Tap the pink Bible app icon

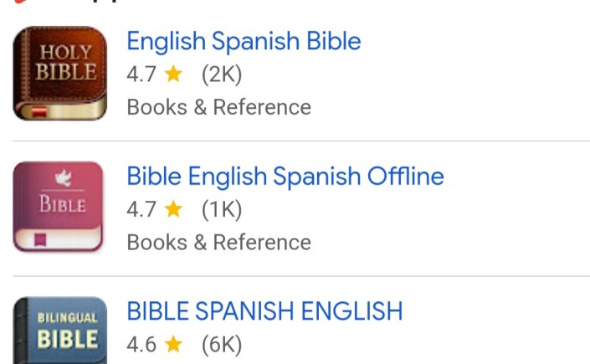click(59, 207)
